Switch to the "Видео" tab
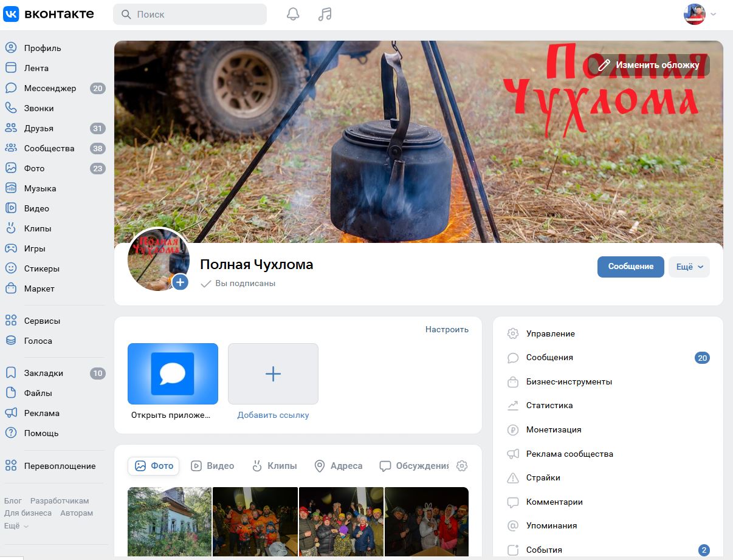Viewport: 733px width, 560px height. (213, 466)
